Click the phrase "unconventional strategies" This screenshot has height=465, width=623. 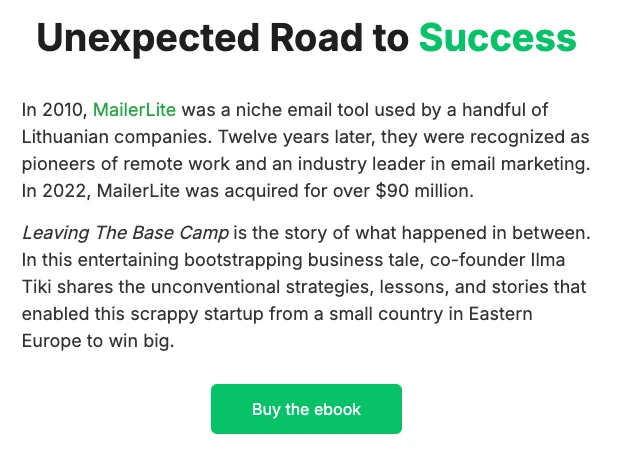tap(254, 285)
